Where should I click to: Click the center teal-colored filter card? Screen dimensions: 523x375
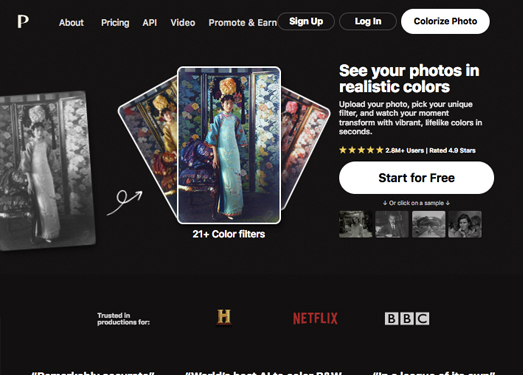[x=229, y=145]
